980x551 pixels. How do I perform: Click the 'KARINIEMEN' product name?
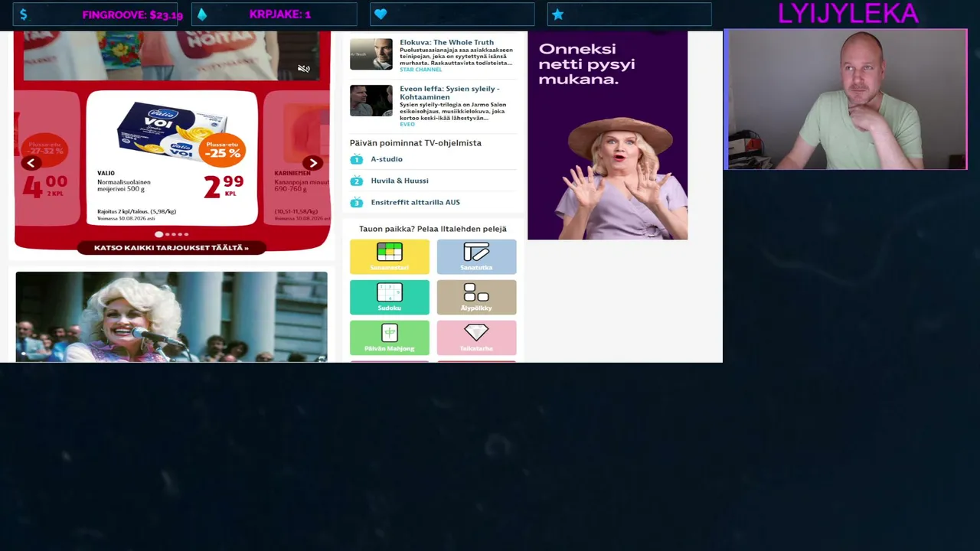(292, 174)
